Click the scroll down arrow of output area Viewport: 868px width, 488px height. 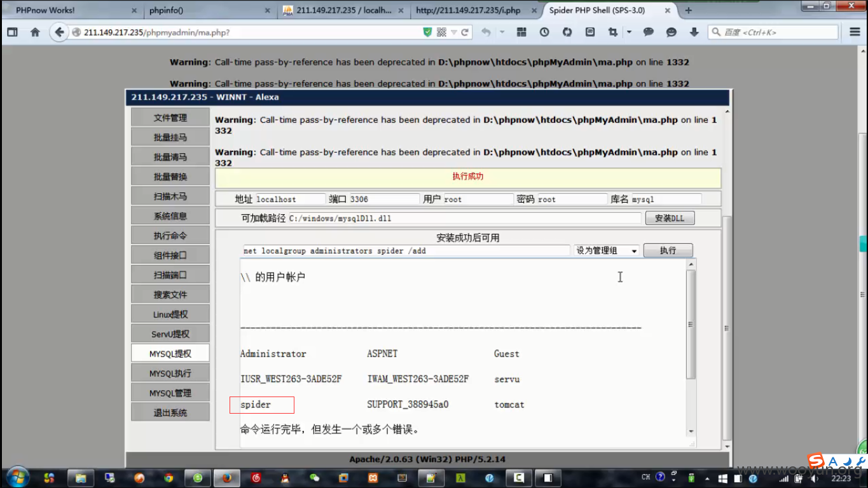(691, 431)
